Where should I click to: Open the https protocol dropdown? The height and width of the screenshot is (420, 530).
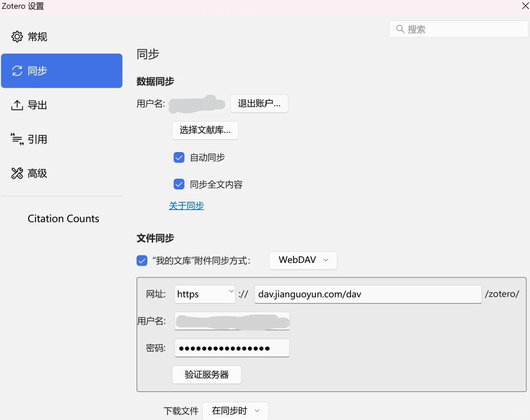coord(205,294)
